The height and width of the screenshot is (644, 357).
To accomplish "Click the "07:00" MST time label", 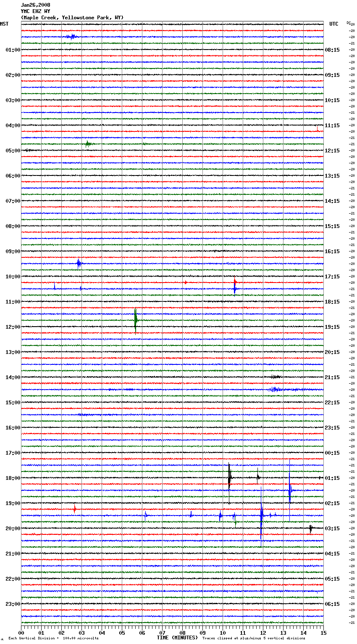I will click(x=13, y=201).
